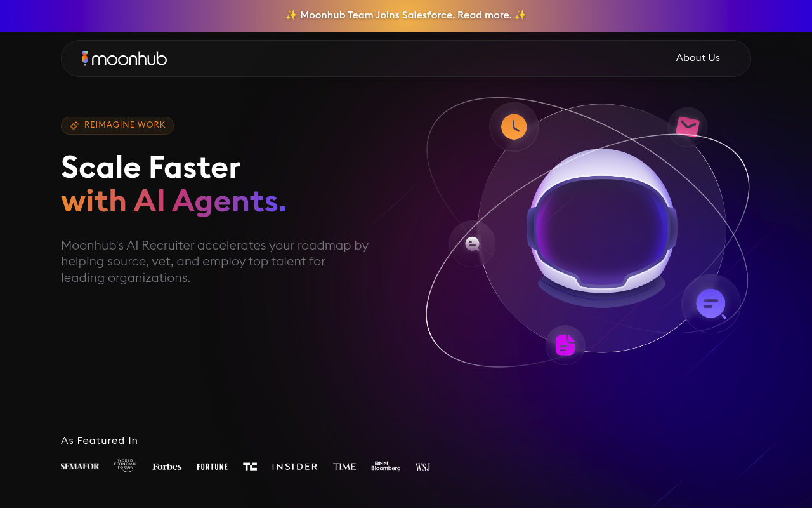The image size is (812, 508).
Task: Click the WSJ logo
Action: click(x=423, y=467)
